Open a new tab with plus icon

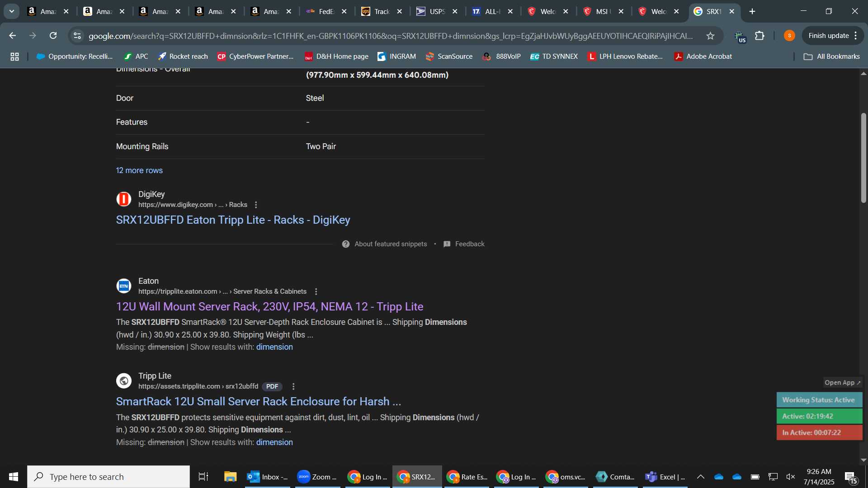click(x=752, y=11)
